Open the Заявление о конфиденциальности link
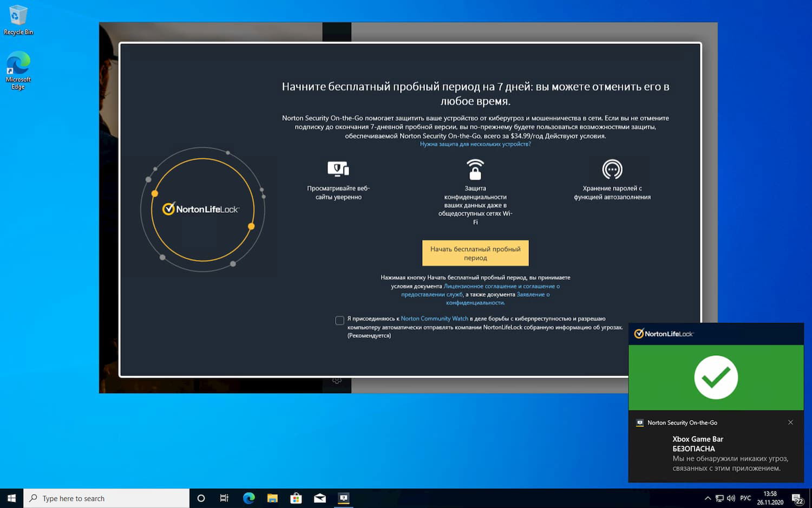Viewport: 812px width, 508px height. click(533, 294)
